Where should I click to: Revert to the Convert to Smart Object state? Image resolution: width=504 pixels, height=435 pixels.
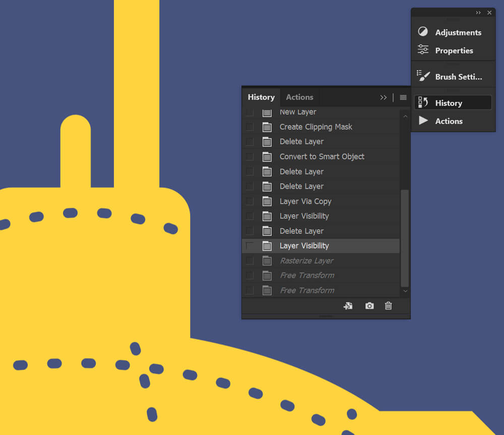pos(322,157)
